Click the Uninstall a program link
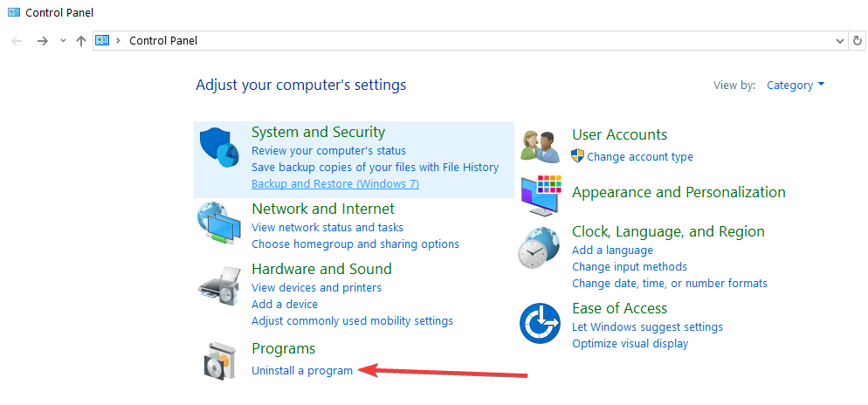Viewport: 868px width, 405px height. click(x=302, y=371)
